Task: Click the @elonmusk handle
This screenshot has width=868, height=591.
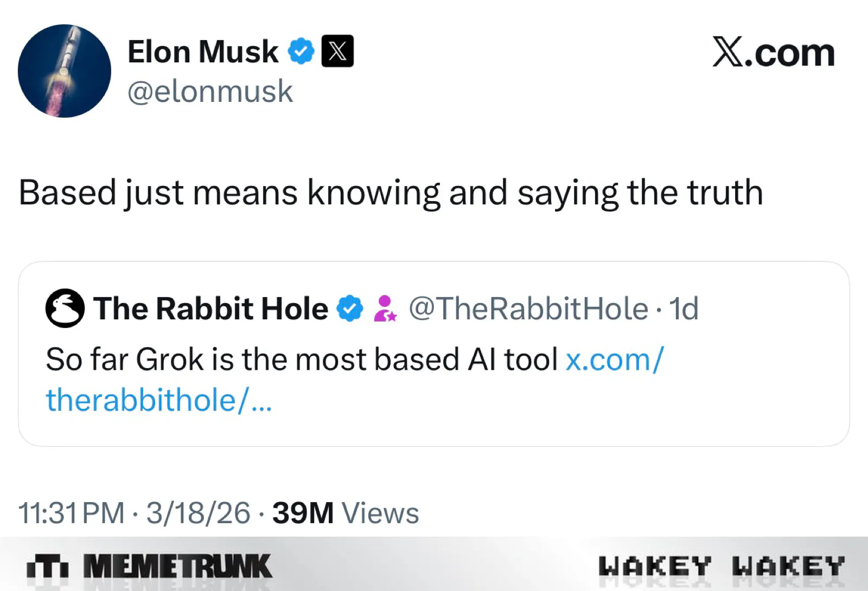Action: 210,91
